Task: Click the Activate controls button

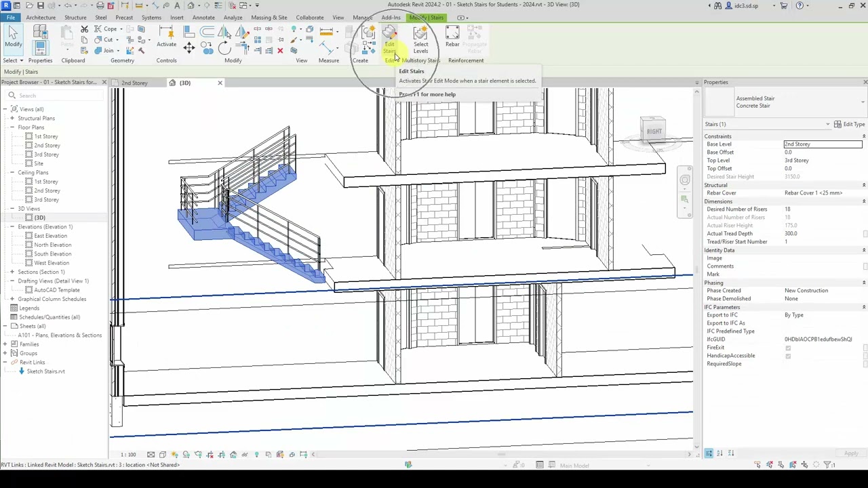Action: coord(166,37)
